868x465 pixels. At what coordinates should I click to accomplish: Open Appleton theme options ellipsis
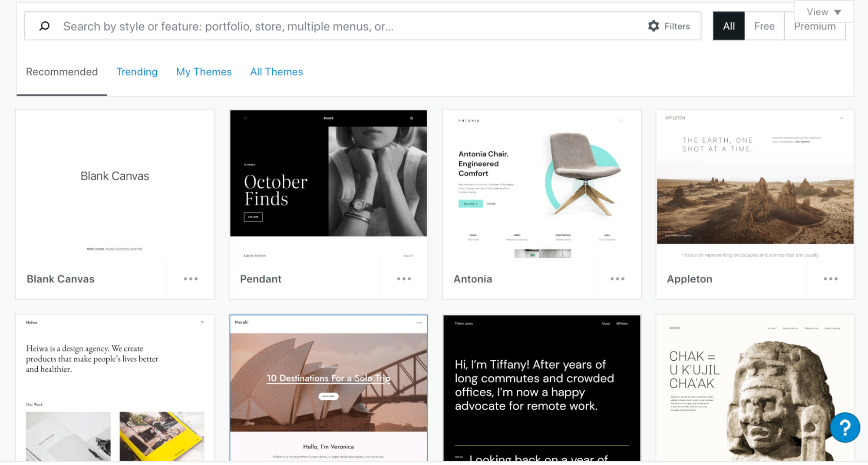(x=831, y=279)
